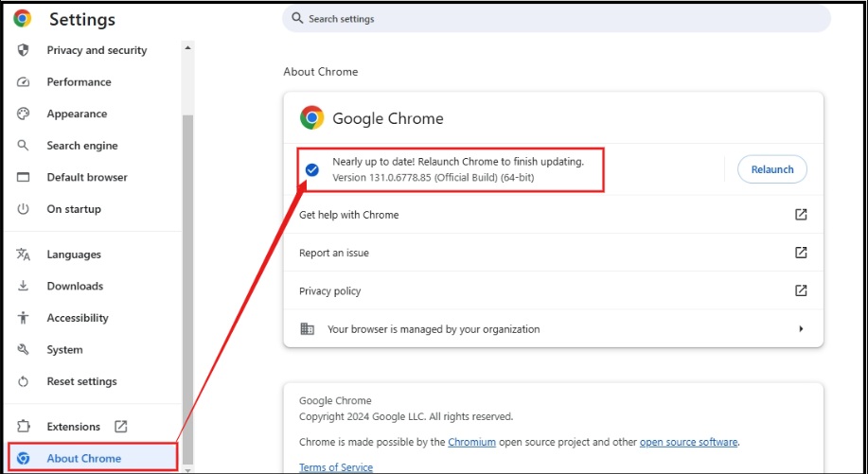Open external link icon for Get help

click(x=801, y=215)
